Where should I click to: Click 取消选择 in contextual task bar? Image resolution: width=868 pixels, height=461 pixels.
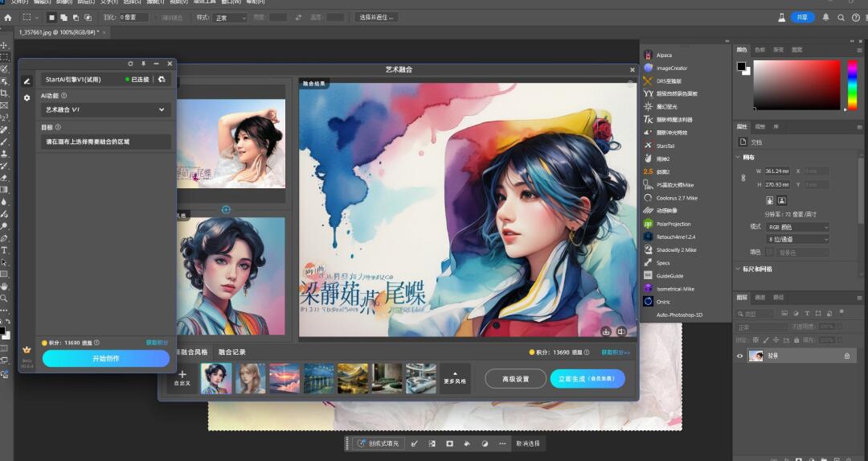[x=527, y=443]
